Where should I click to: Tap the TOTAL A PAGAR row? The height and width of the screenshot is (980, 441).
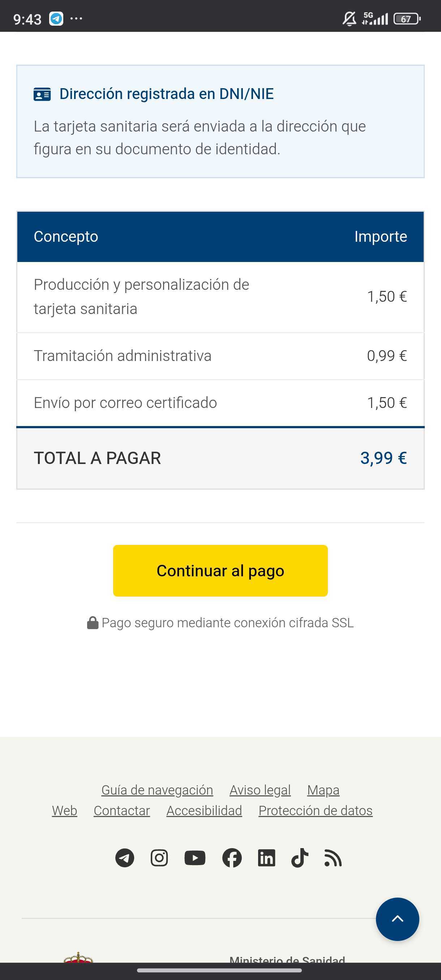tap(220, 458)
